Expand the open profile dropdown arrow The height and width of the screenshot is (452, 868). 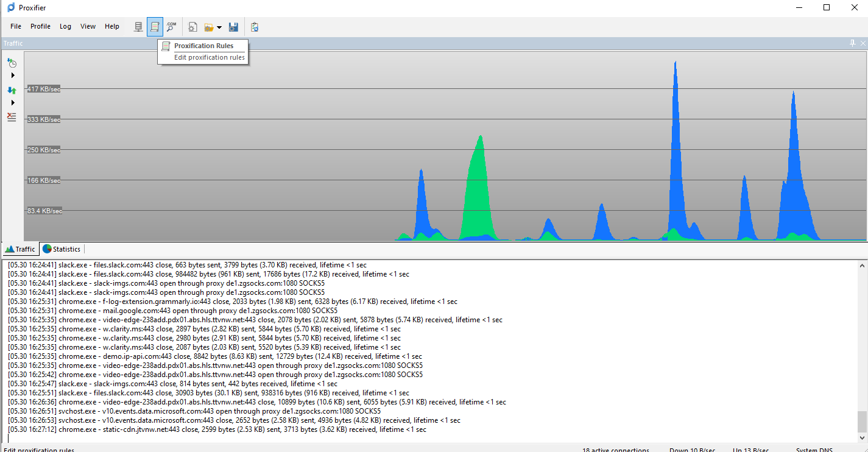pyautogui.click(x=219, y=27)
